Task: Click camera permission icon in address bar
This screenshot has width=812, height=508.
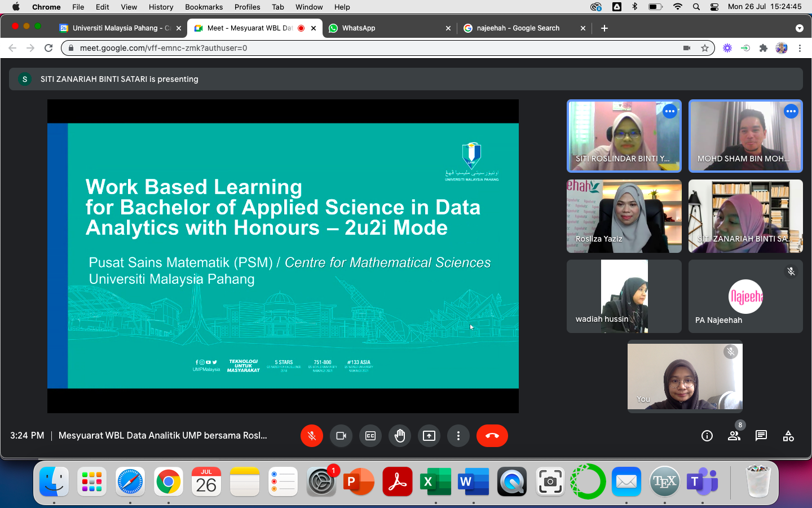Action: tap(687, 48)
